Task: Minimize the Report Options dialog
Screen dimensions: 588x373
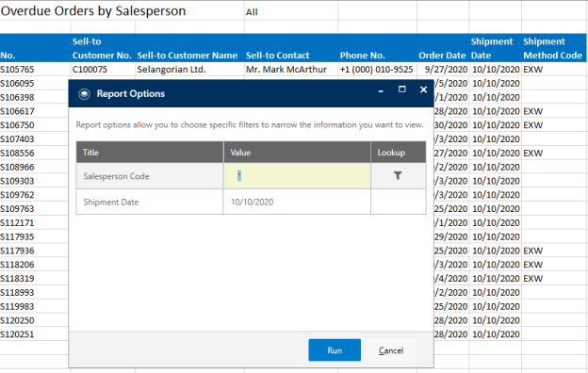Action: point(381,90)
